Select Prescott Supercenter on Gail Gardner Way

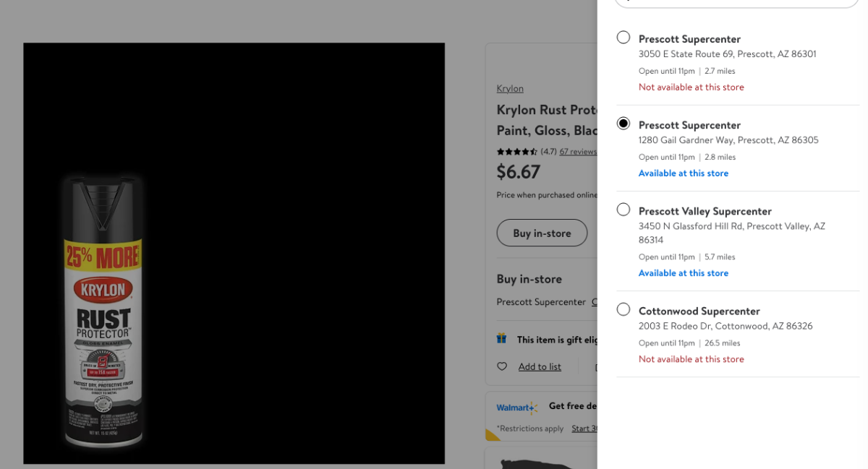[623, 124]
